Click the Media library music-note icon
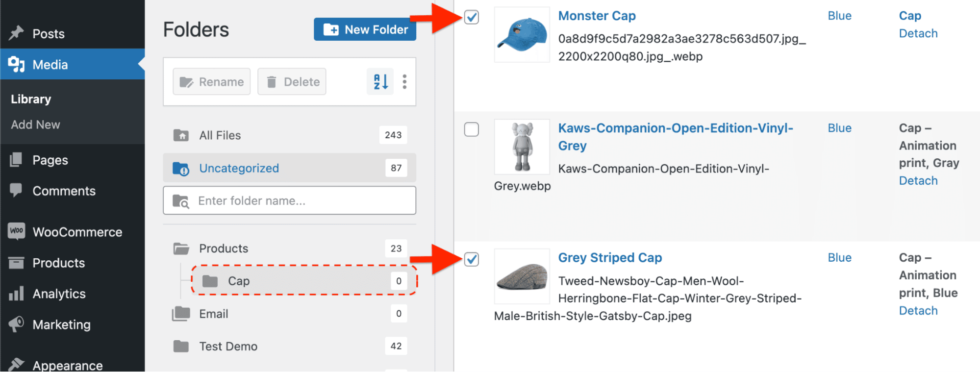The width and height of the screenshot is (980, 372). [16, 64]
